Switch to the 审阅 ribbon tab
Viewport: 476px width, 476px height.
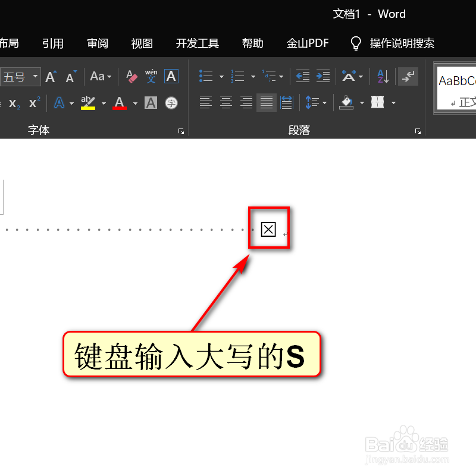(x=97, y=43)
